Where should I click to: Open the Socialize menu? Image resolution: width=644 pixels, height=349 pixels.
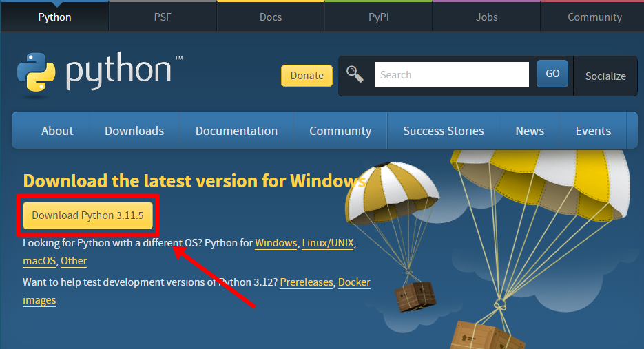point(605,76)
